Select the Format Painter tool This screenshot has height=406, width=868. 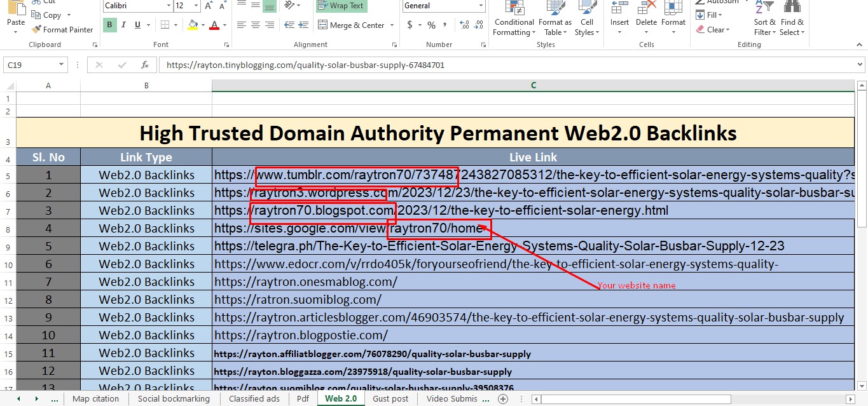tap(62, 29)
